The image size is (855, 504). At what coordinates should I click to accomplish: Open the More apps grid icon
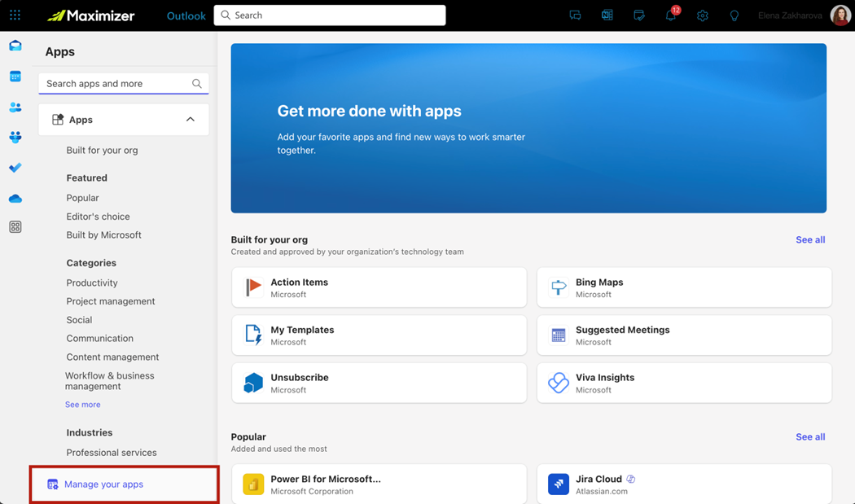[15, 227]
